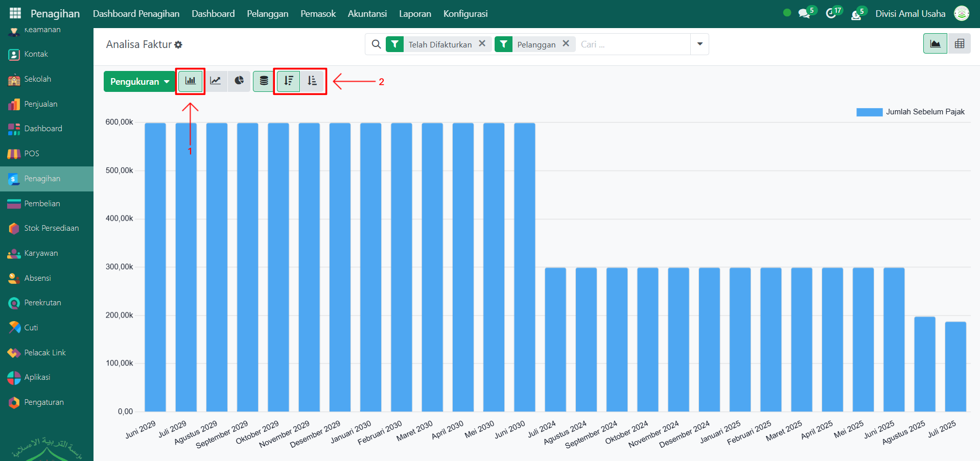Switch to bar chart view

[190, 81]
